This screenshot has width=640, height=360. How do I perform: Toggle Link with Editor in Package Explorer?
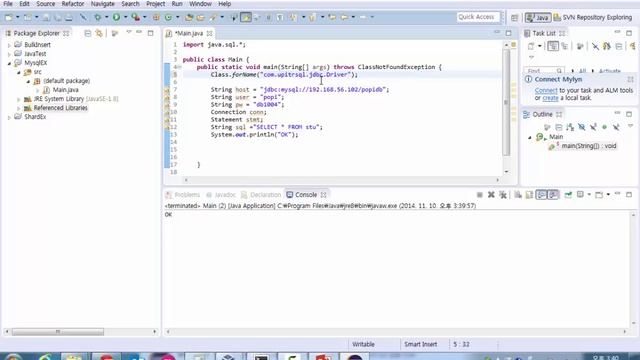[x=99, y=33]
